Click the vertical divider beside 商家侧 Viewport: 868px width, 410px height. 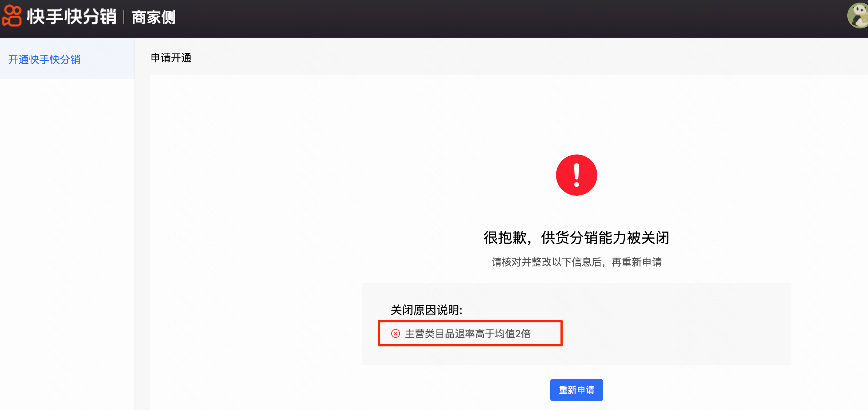coord(123,17)
